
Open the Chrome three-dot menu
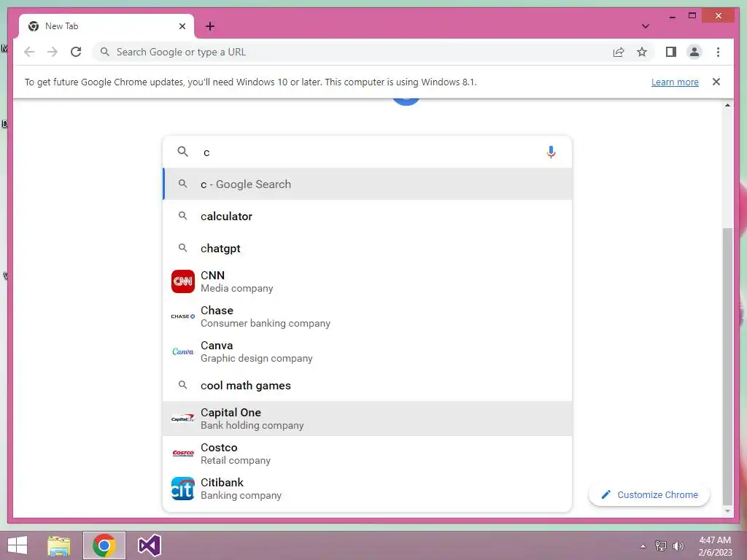(718, 52)
